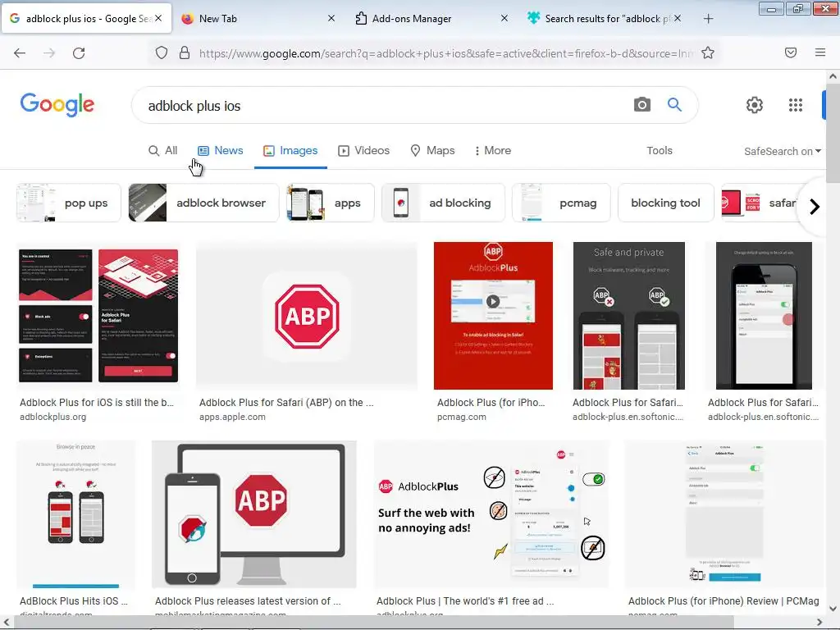840x630 pixels.
Task: Bookmark this page with star icon
Action: pos(708,53)
